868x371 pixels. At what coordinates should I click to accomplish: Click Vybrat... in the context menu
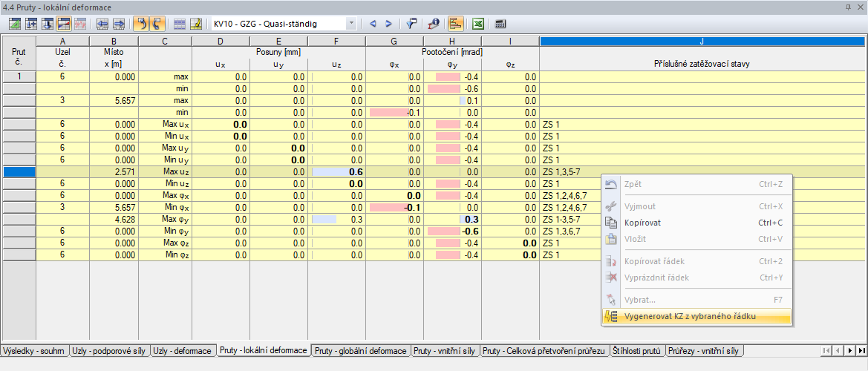(696, 300)
